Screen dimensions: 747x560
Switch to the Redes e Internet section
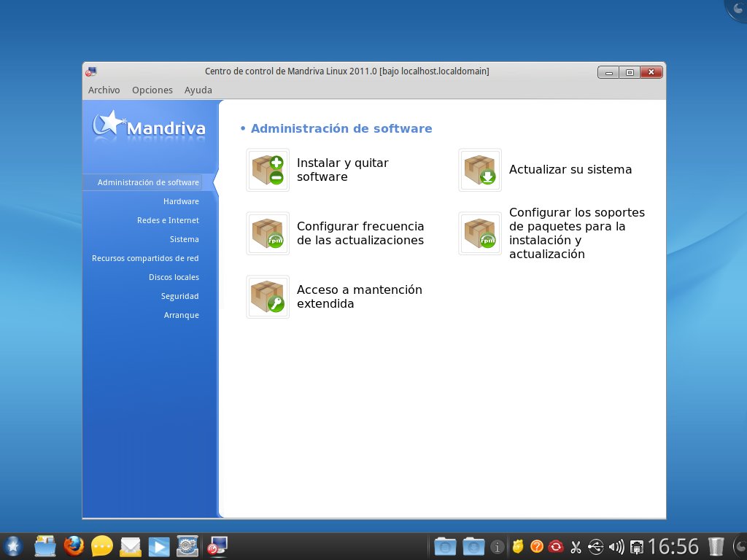[x=168, y=220]
